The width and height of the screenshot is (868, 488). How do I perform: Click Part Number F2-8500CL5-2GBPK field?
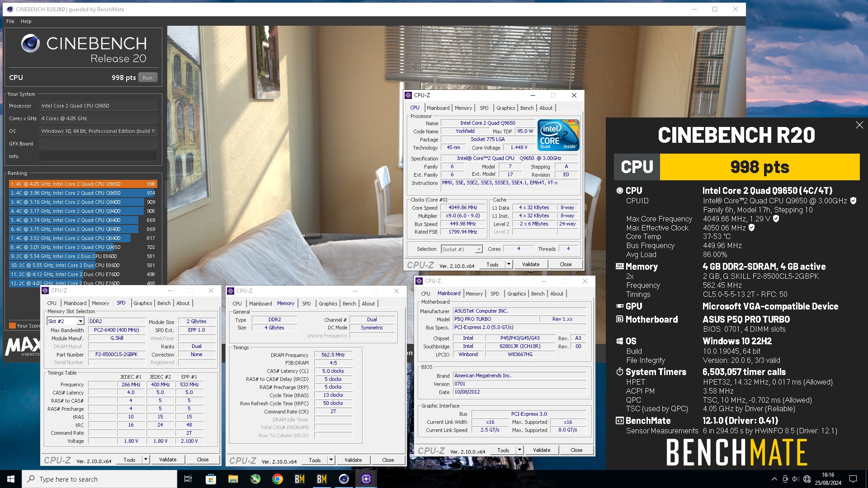[x=117, y=354]
